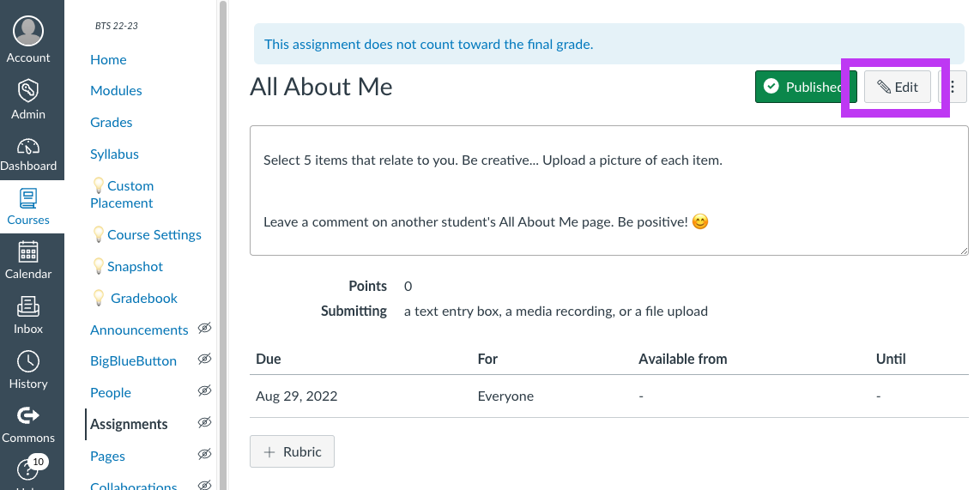This screenshot has width=980, height=490.
Task: Click the resize handle of the description box
Action: tap(964, 251)
